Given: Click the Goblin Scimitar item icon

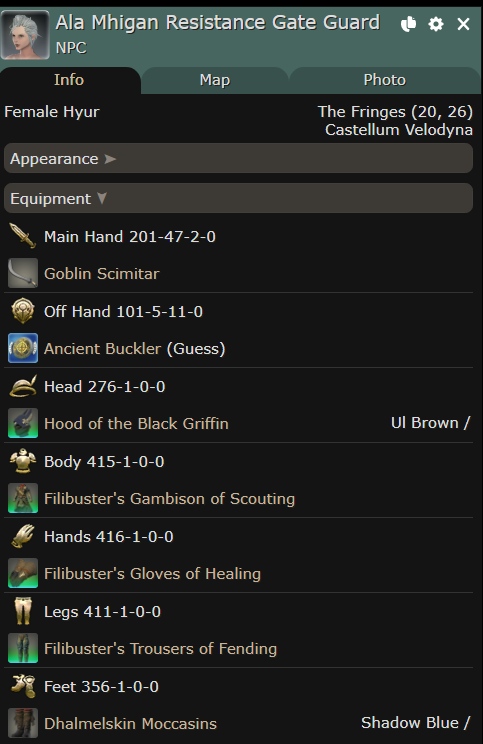Looking at the screenshot, I should (23, 273).
